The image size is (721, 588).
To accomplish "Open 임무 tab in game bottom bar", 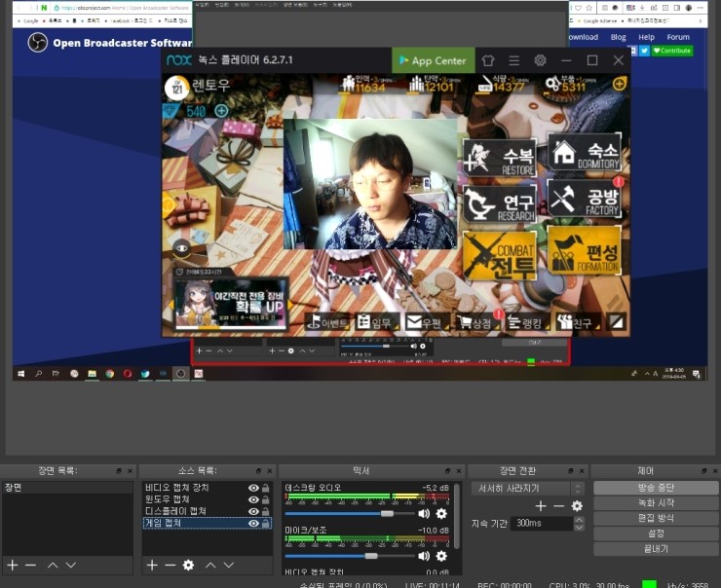I will [x=377, y=322].
